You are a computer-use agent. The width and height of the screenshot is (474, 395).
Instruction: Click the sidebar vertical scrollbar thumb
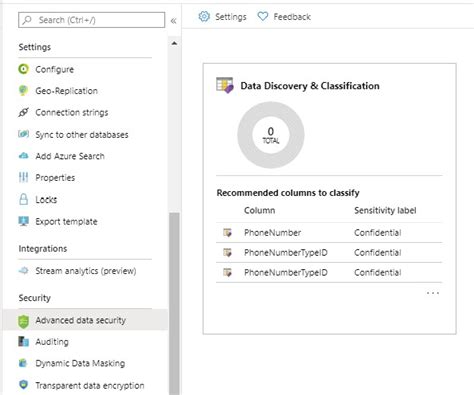(x=174, y=303)
